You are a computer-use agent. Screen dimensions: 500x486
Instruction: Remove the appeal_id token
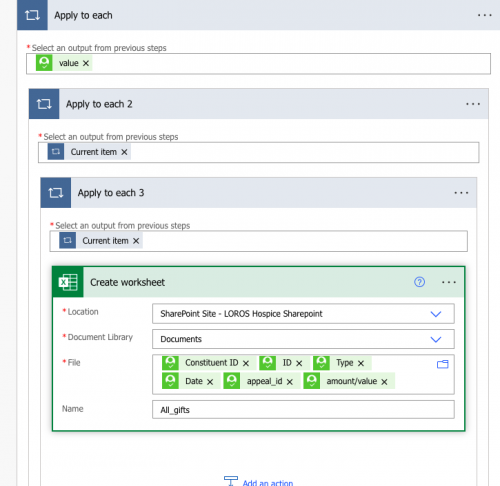(x=290, y=382)
